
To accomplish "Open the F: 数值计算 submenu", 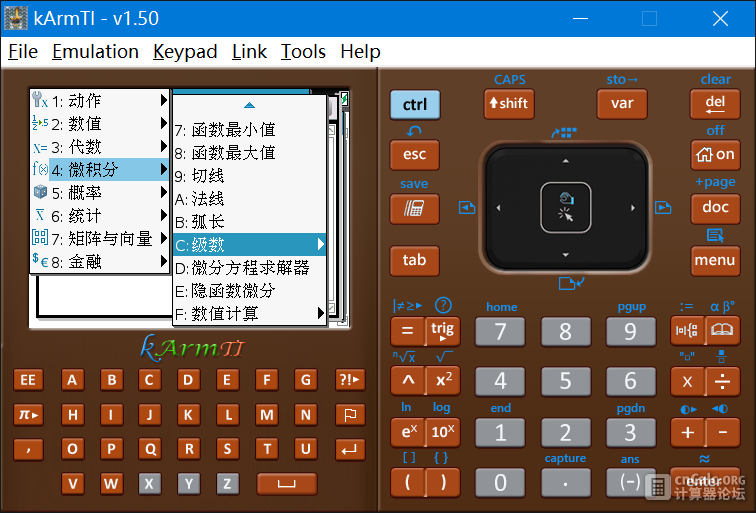I will click(x=249, y=314).
